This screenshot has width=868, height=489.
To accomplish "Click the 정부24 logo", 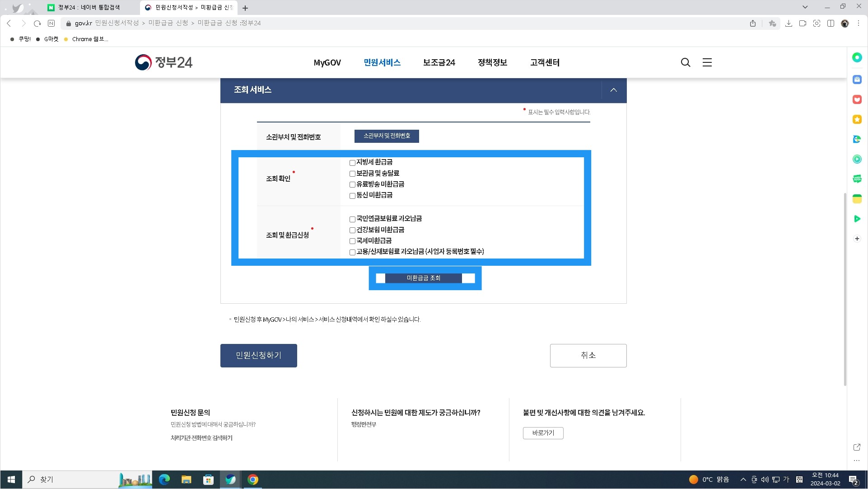I will 163,62.
